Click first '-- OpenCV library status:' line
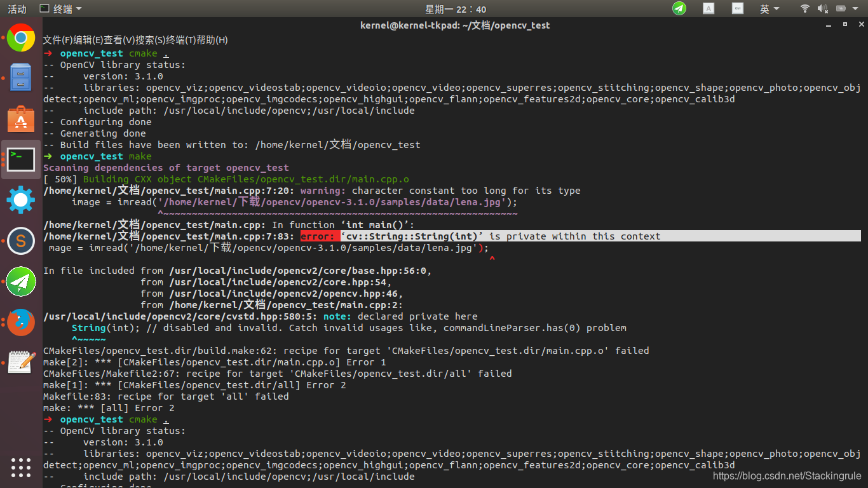The height and width of the screenshot is (488, 868). coord(114,65)
